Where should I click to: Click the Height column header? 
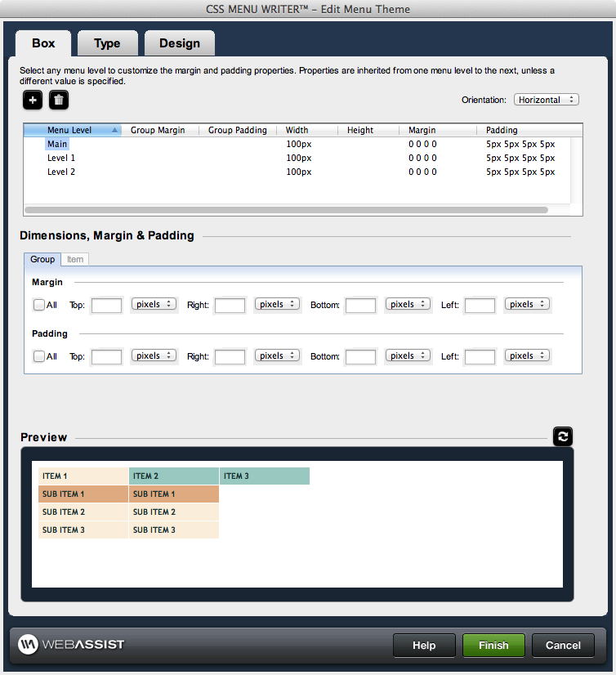point(368,130)
